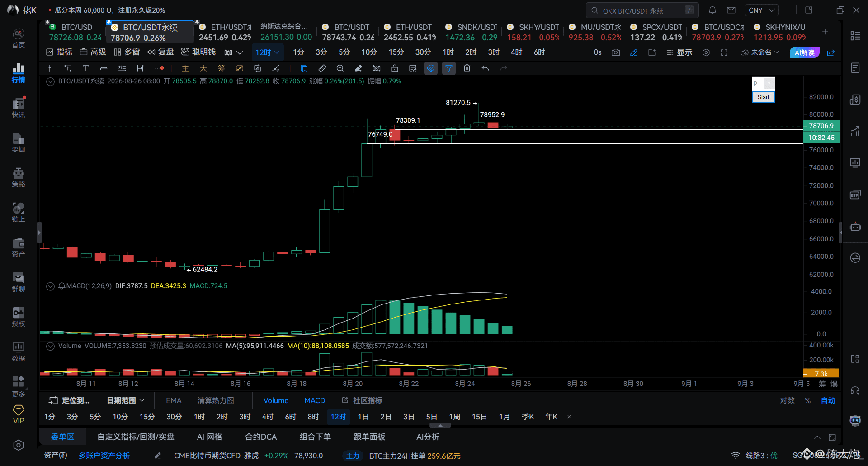Open 数据 data section in sidebar
Screen dimensions: 868x466
point(19,352)
